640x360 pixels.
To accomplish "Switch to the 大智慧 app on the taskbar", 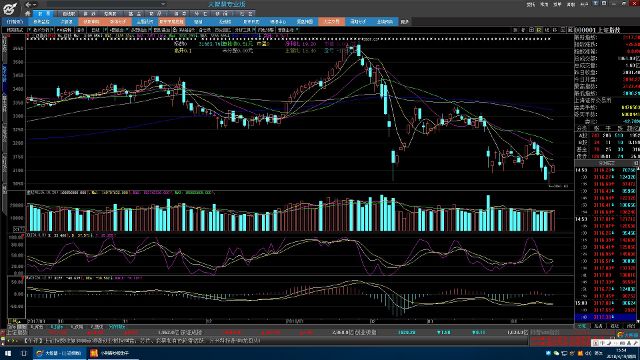I will (60, 353).
